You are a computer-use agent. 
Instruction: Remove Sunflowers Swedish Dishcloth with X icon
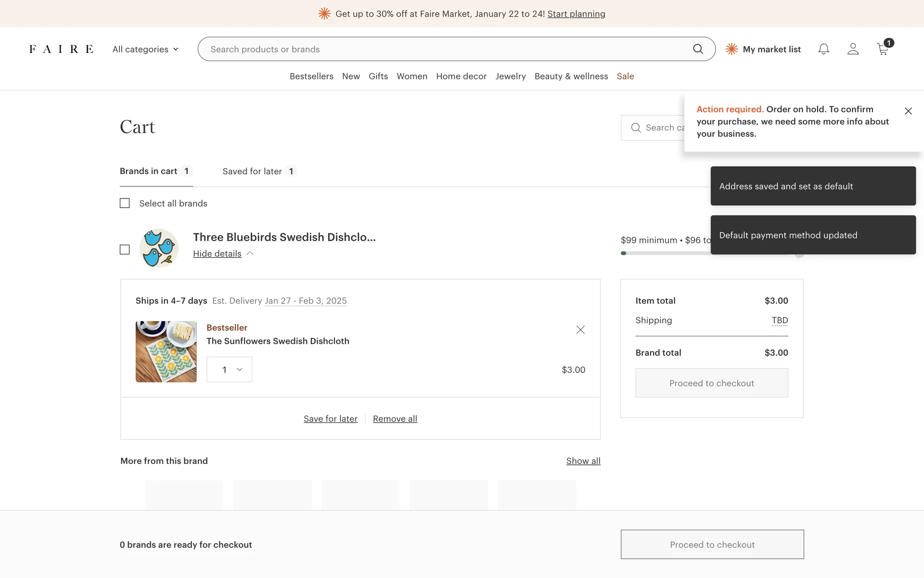coord(580,330)
